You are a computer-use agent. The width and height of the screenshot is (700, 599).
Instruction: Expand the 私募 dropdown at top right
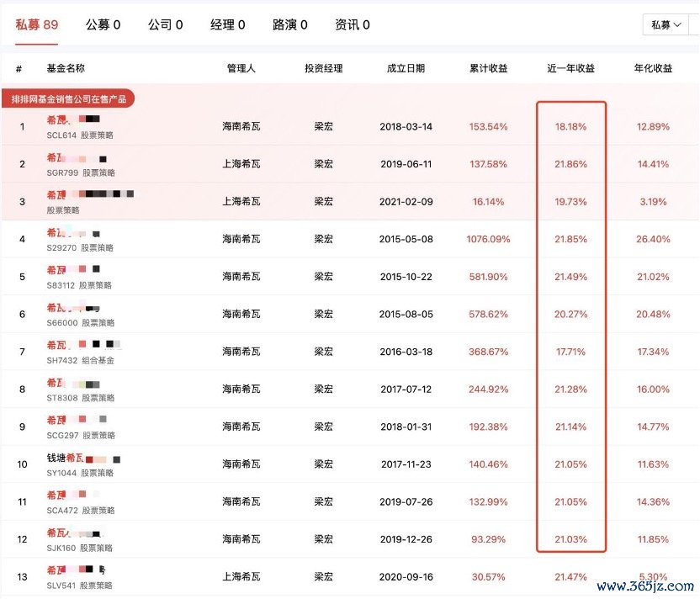point(666,25)
